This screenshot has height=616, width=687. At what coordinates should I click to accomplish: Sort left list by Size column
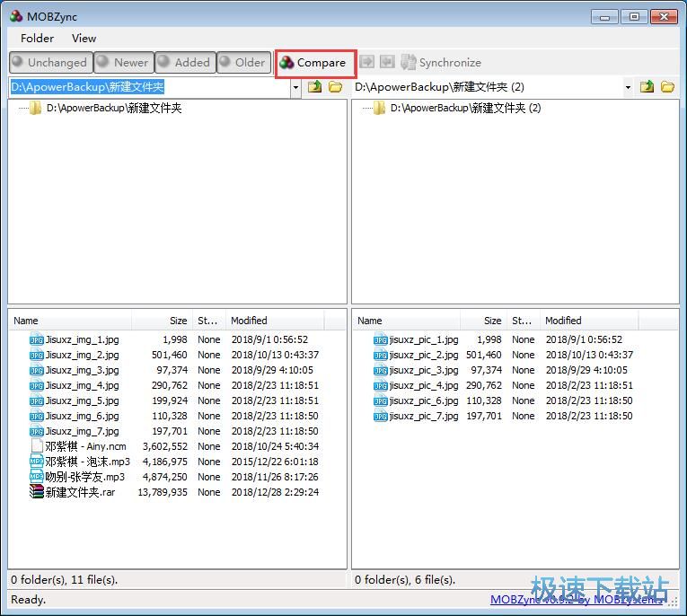click(163, 321)
